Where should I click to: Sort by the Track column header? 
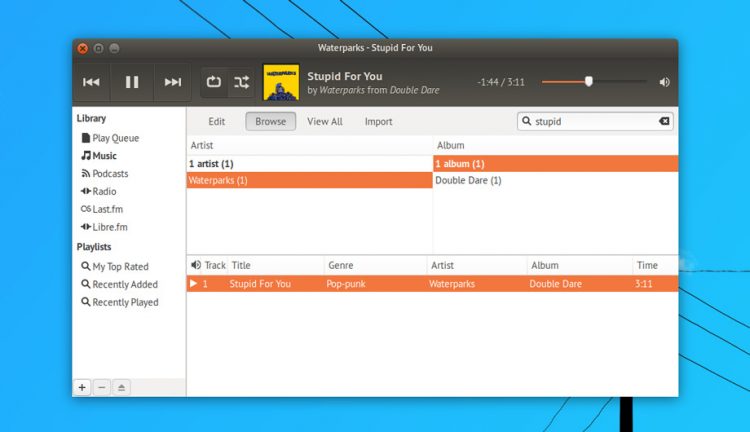point(215,265)
